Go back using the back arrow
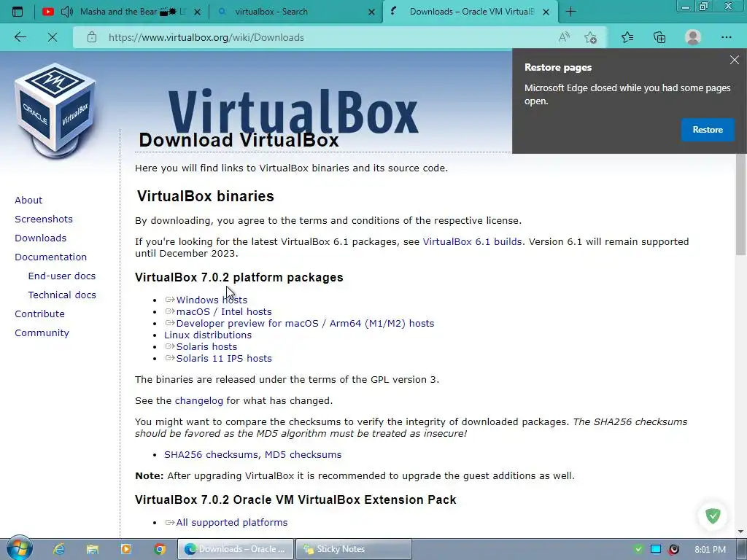 click(x=20, y=37)
